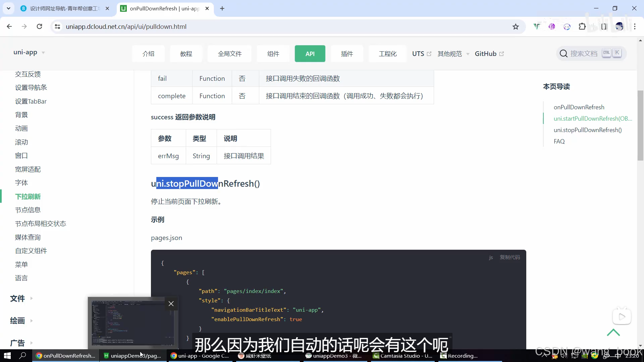The height and width of the screenshot is (362, 644).
Task: Open sidebar item 设置导航条
Action: point(31,87)
